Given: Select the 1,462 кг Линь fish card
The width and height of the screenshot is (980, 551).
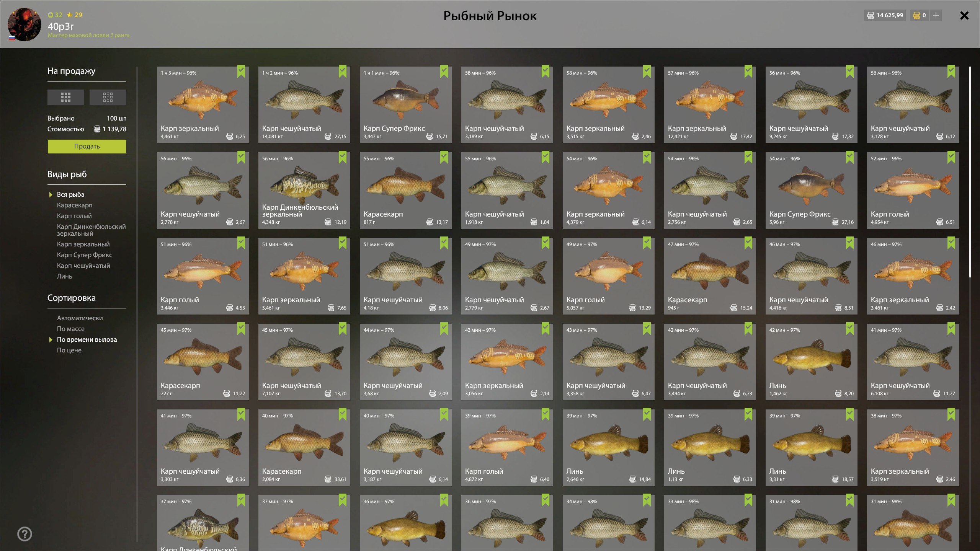Looking at the screenshot, I should click(x=812, y=362).
